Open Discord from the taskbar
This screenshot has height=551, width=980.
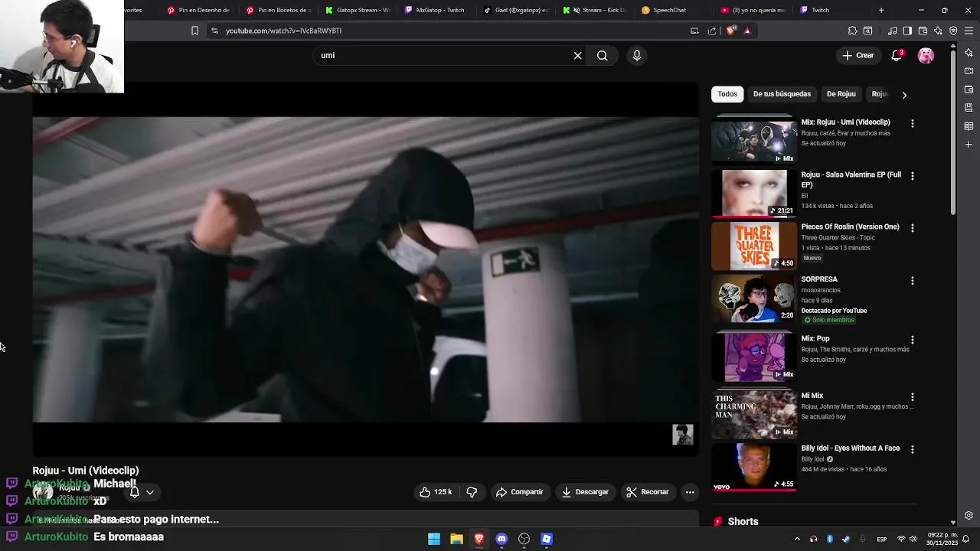tap(501, 539)
